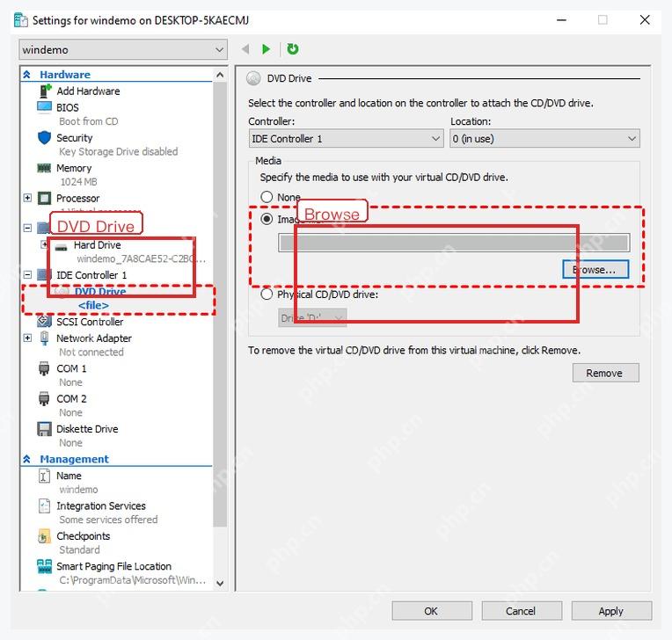Click the Add Hardware icon
672x640 pixels.
point(45,91)
